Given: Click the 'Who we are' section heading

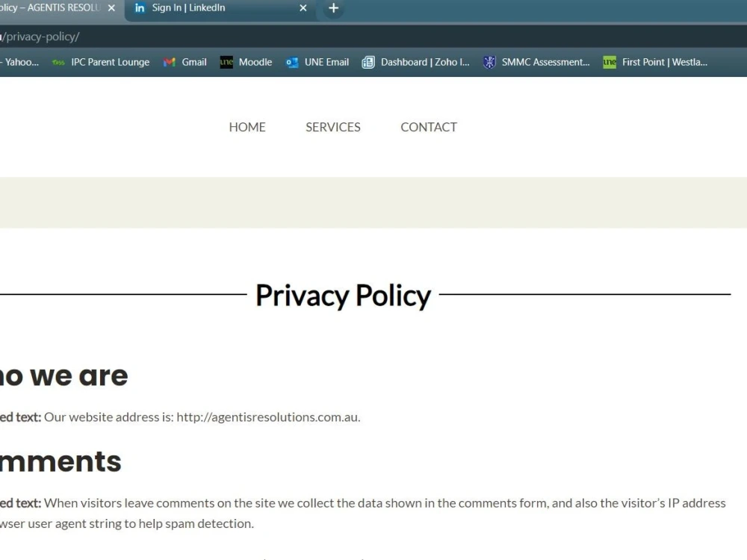Looking at the screenshot, I should 63,376.
